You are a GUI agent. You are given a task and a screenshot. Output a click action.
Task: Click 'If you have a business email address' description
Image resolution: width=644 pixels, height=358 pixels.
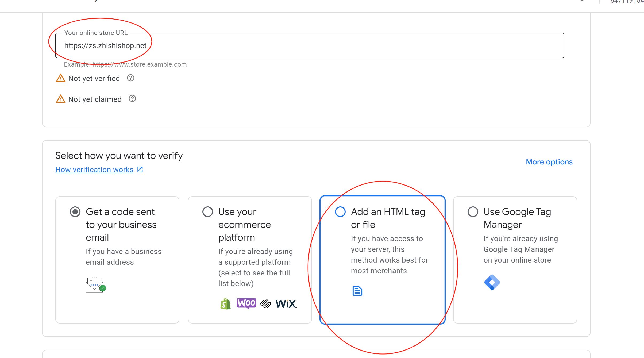pos(124,257)
